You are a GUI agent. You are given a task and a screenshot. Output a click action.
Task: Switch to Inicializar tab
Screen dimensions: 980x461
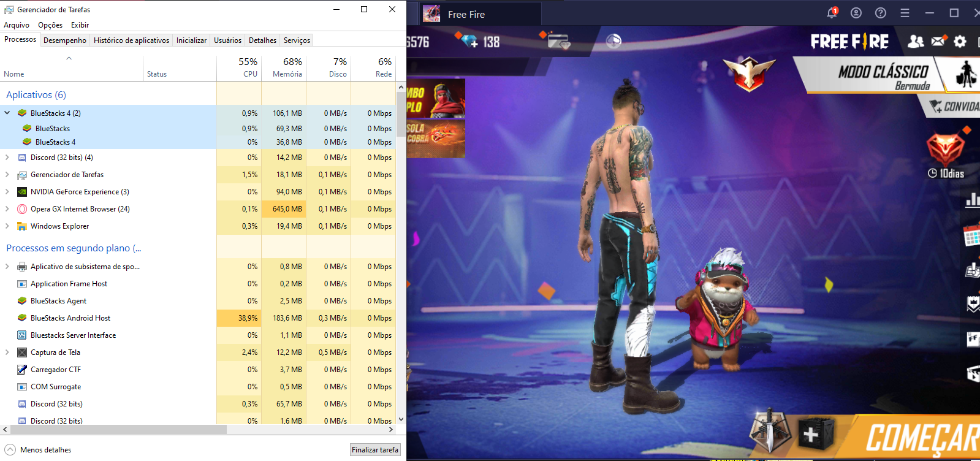tap(191, 40)
